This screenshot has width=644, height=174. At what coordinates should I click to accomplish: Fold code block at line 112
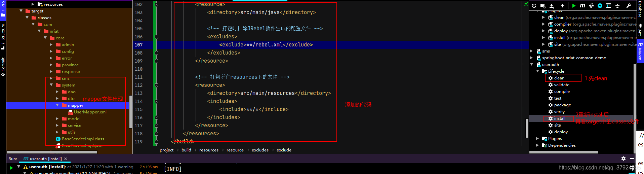pyautogui.click(x=156, y=85)
